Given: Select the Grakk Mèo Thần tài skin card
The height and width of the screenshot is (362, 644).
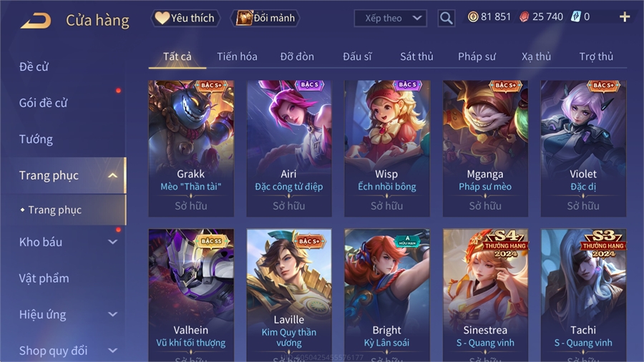Looking at the screenshot, I should pyautogui.click(x=191, y=149).
